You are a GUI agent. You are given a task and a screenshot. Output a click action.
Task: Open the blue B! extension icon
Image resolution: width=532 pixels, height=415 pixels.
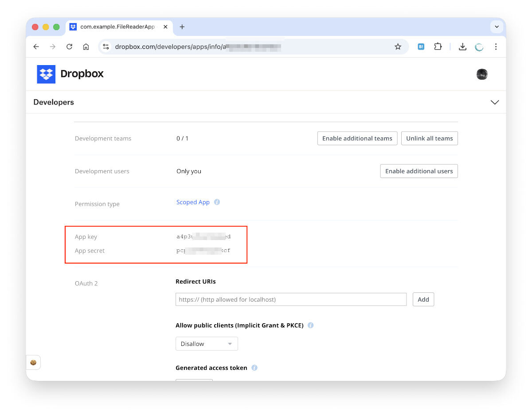[421, 47]
